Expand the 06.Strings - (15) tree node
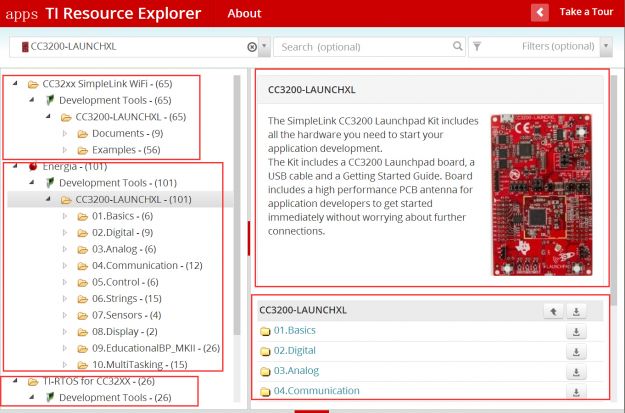 65,299
